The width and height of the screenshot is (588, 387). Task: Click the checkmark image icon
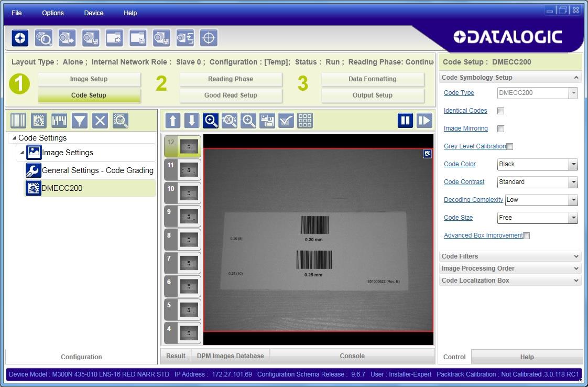coord(286,121)
